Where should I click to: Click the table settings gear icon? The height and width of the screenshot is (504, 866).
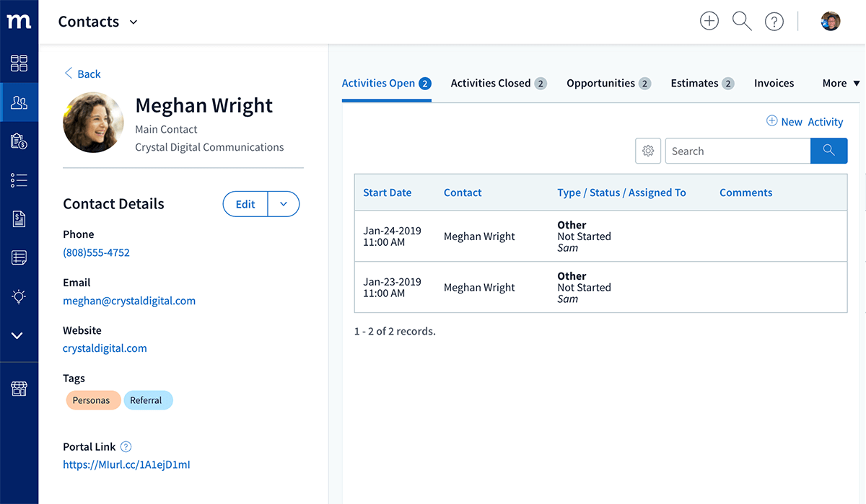[648, 151]
